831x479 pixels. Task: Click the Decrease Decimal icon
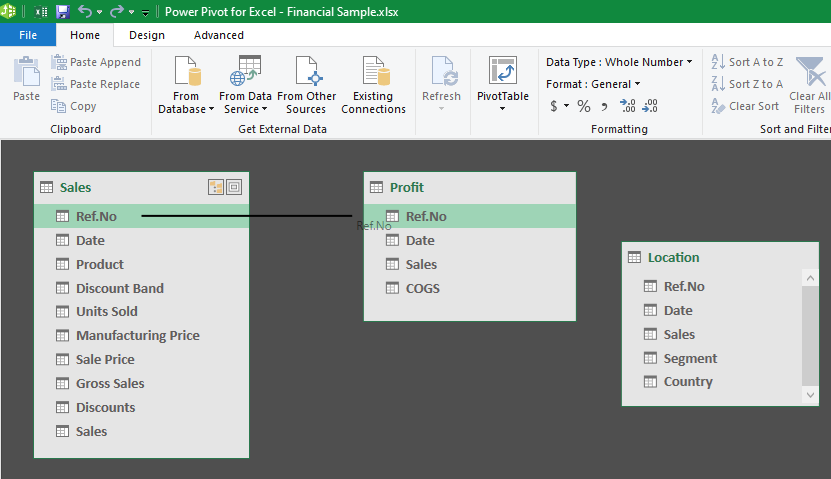coord(650,106)
